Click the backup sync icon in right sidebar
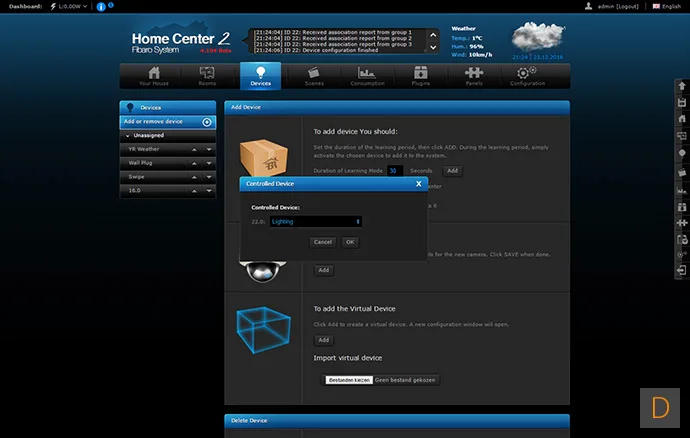The height and width of the screenshot is (438, 690). pos(682,240)
